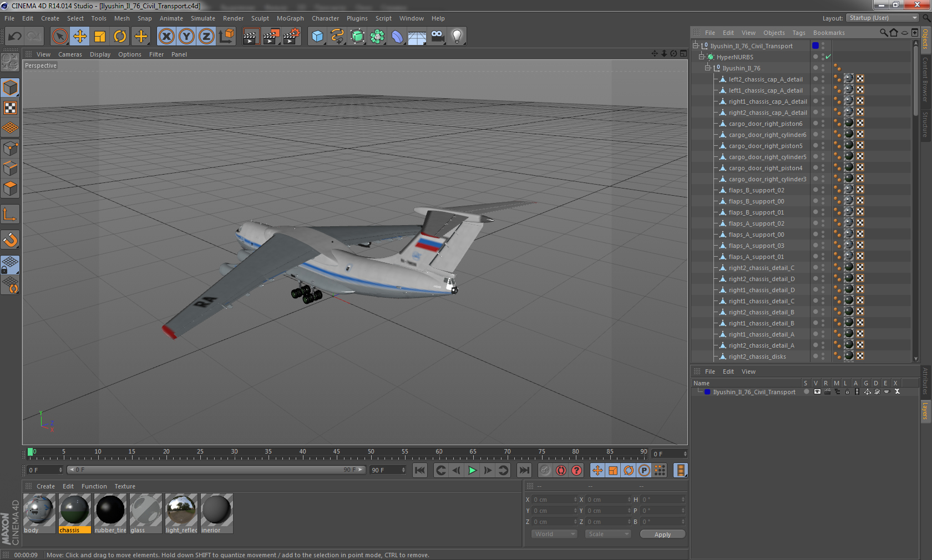Switch to Edges mode icon

click(10, 169)
